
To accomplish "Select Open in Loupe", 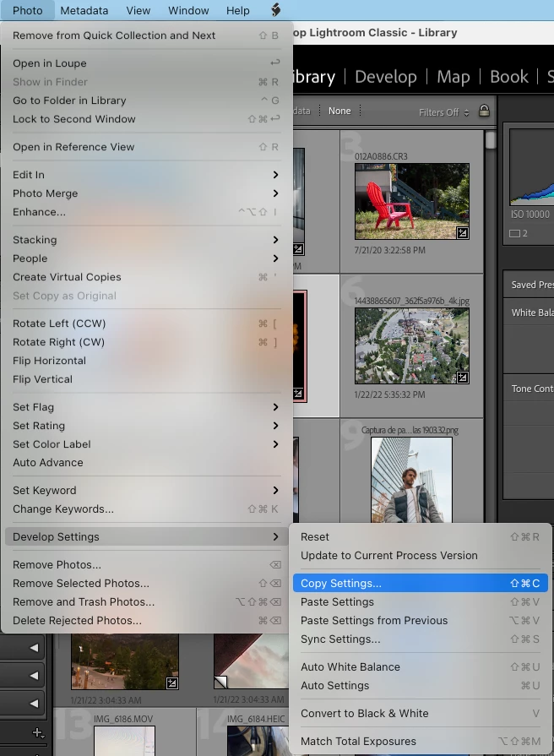I will click(145, 63).
